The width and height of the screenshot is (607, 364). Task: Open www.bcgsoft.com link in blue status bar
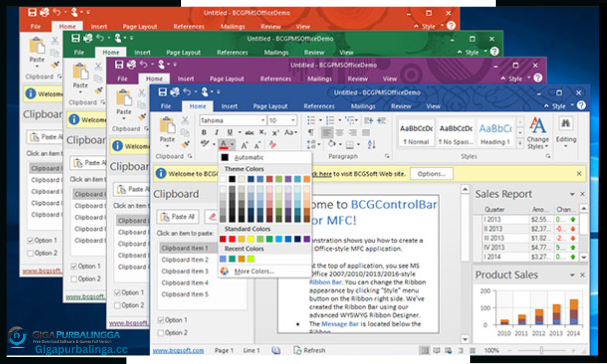tap(179, 350)
